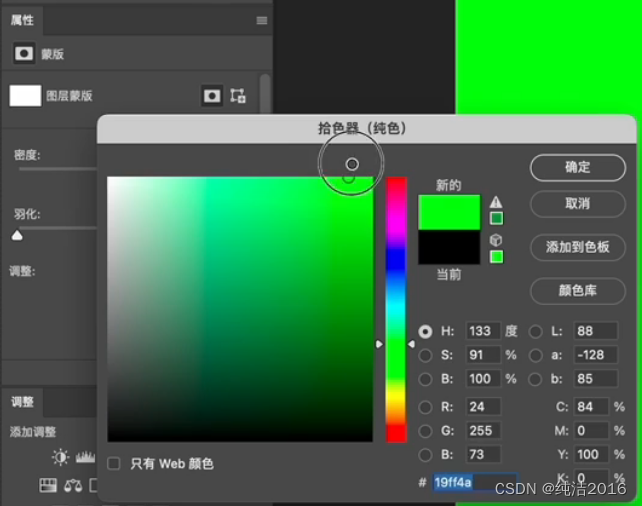
Task: Click the a value field showing -128
Action: [595, 355]
